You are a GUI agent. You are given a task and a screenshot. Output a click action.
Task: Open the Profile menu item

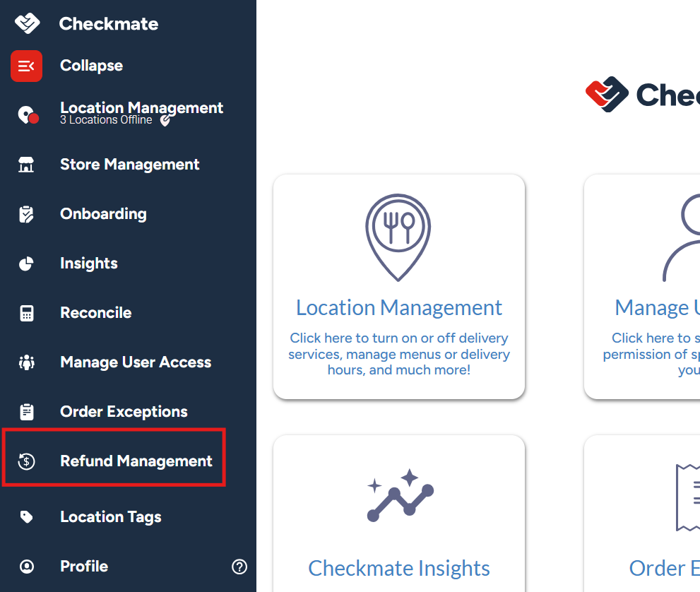[x=84, y=567]
